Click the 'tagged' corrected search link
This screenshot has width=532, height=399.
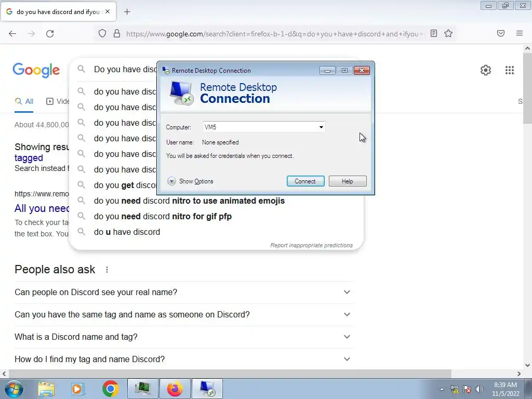(x=29, y=158)
